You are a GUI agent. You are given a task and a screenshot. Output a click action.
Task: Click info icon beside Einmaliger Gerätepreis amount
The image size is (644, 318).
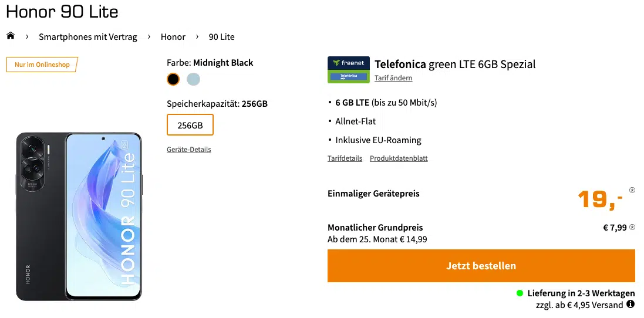[x=632, y=190]
